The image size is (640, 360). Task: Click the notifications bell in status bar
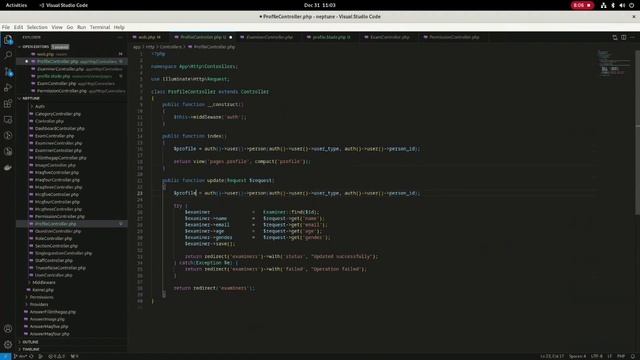pyautogui.click(x=633, y=356)
